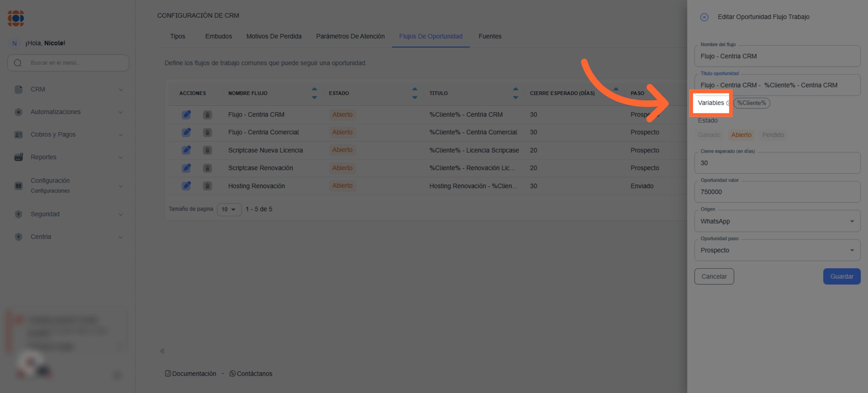
Task: Click trash icon for Scriptcase Nueva Licencia row
Action: [207, 150]
